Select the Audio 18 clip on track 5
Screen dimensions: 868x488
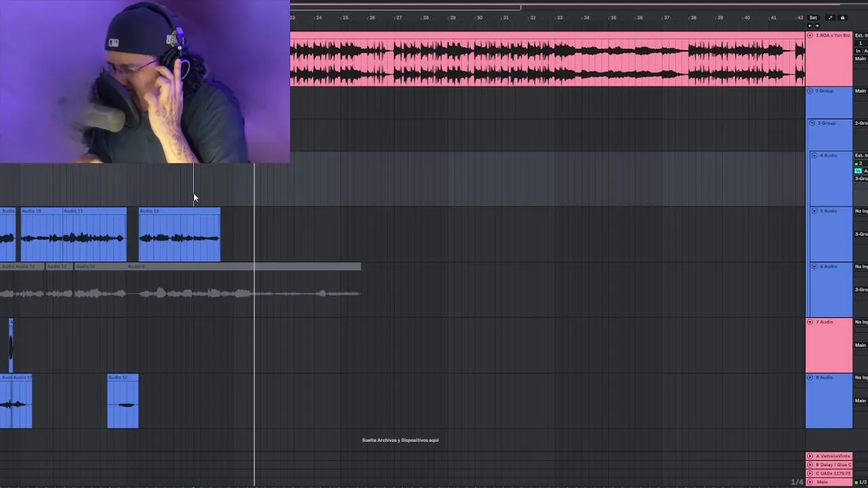tap(41, 235)
